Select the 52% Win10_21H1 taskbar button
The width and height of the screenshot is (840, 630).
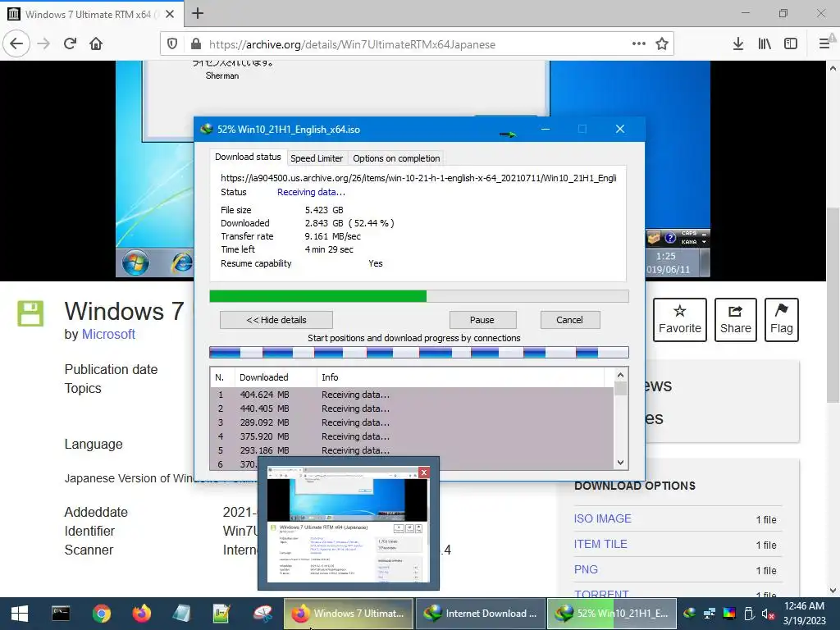[612, 614]
